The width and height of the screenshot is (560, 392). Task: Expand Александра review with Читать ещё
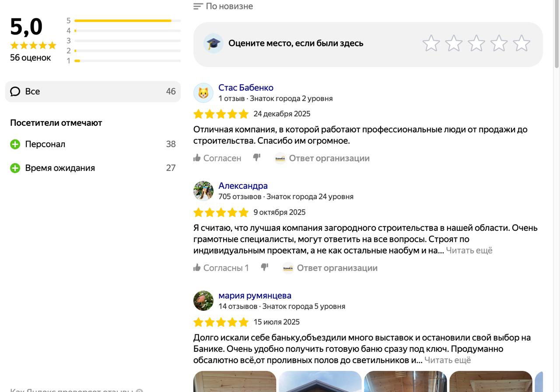coord(469,250)
